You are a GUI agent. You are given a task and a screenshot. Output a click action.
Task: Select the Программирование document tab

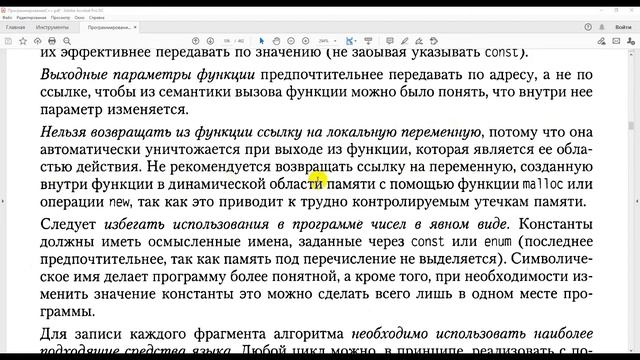pyautogui.click(x=109, y=27)
